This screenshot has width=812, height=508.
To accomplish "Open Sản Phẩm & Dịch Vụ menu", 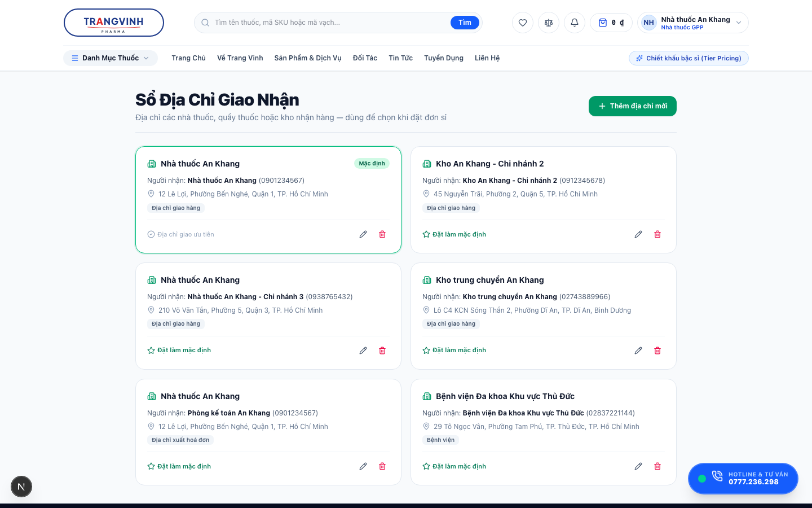I will (x=308, y=58).
